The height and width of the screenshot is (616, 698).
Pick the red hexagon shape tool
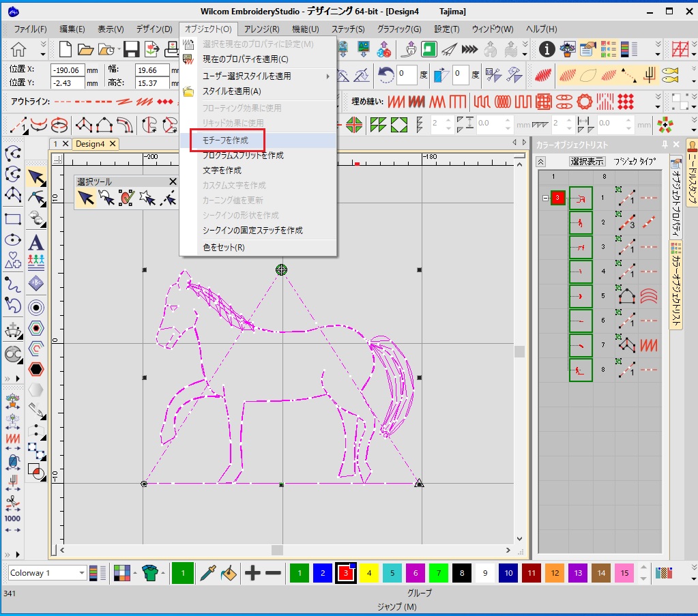point(36,370)
